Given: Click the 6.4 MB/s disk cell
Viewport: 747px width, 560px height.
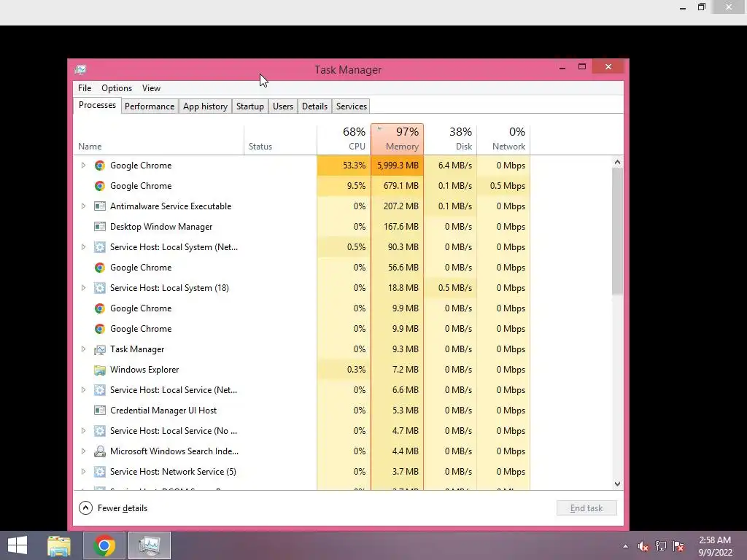Looking at the screenshot, I should [450, 166].
